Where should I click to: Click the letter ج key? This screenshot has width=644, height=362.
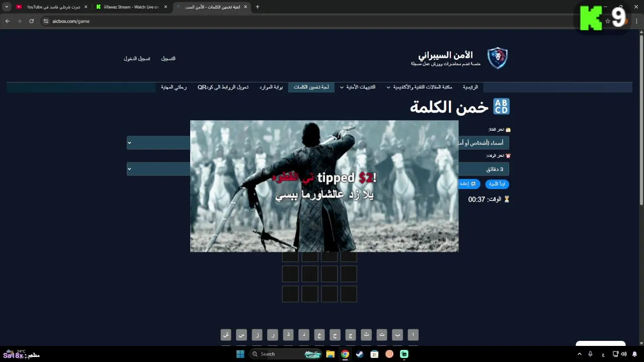[351, 335]
